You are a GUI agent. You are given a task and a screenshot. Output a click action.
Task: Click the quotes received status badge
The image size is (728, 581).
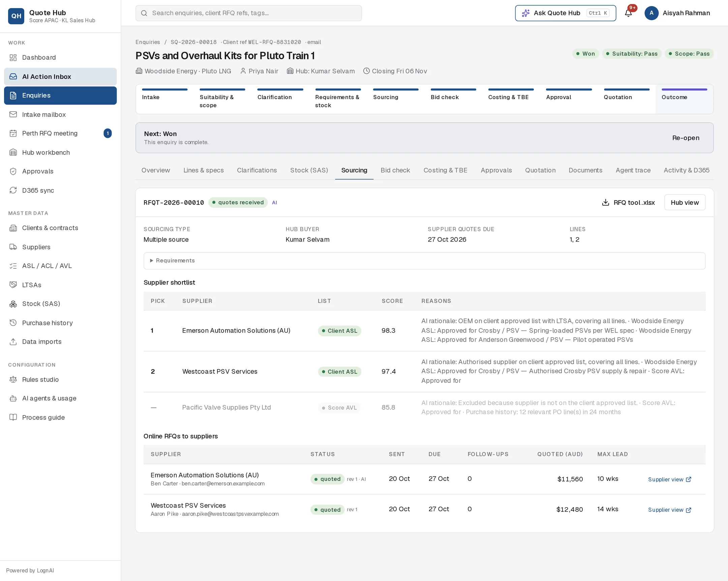[238, 202]
